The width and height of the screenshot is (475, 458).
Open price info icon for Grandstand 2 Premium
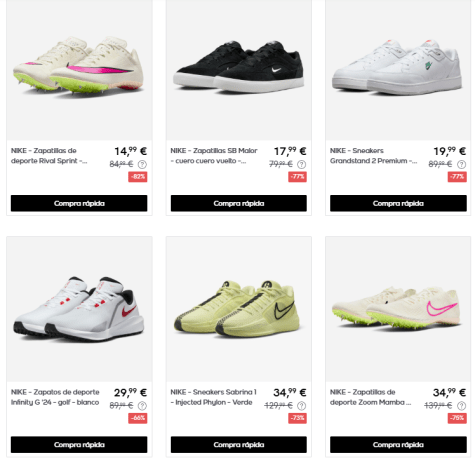[461, 164]
